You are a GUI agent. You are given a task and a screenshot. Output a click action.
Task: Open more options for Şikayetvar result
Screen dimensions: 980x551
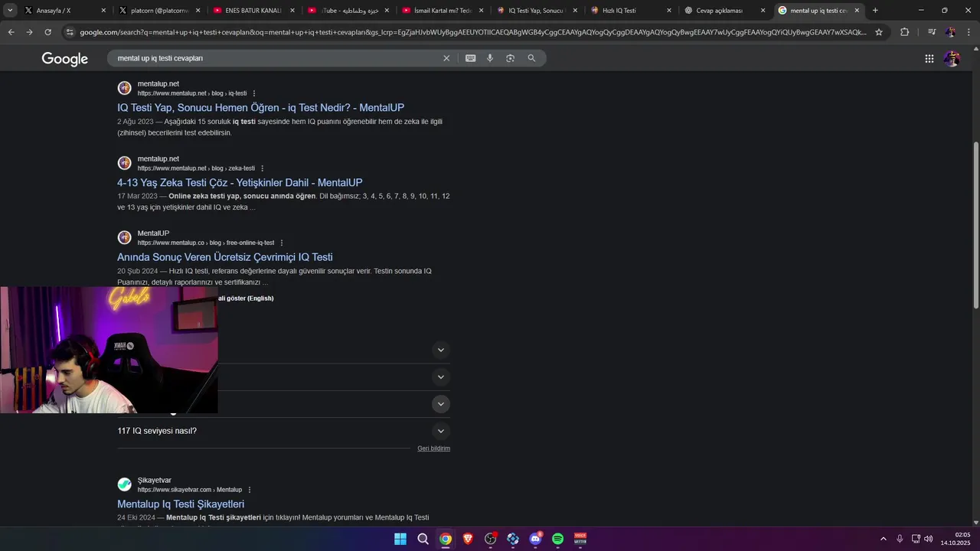pos(250,490)
